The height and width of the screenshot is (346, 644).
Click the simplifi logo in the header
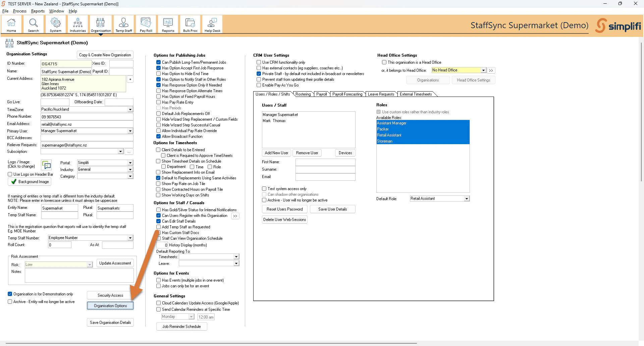[x=618, y=25]
